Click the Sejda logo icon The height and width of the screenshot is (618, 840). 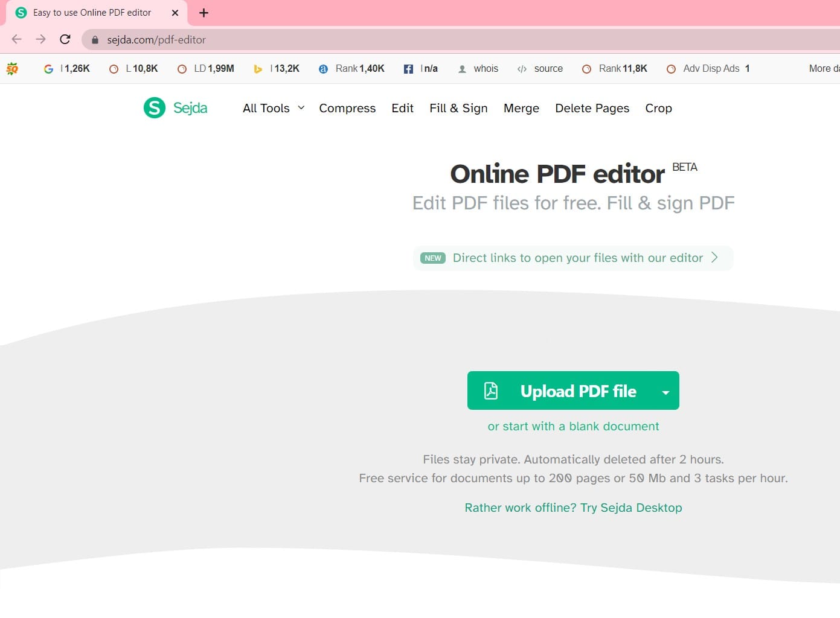click(155, 108)
